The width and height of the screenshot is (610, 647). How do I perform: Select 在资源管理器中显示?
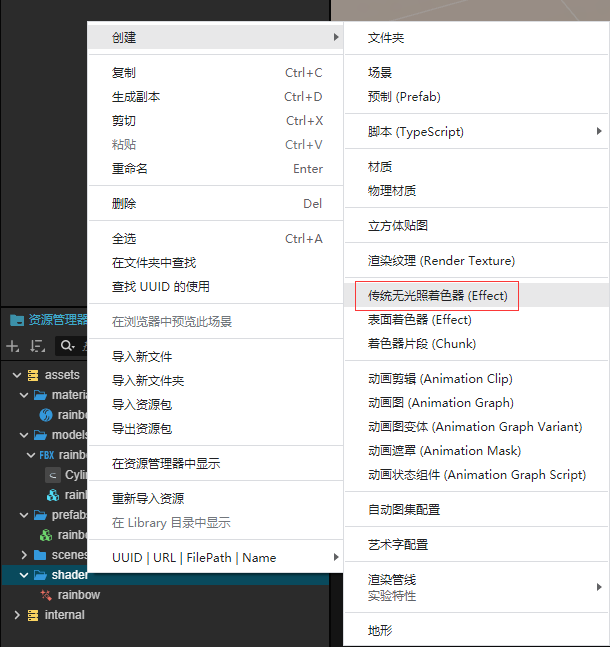coord(215,464)
